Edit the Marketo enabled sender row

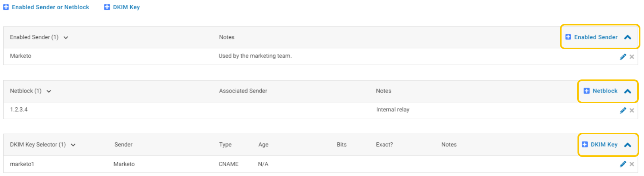623,57
